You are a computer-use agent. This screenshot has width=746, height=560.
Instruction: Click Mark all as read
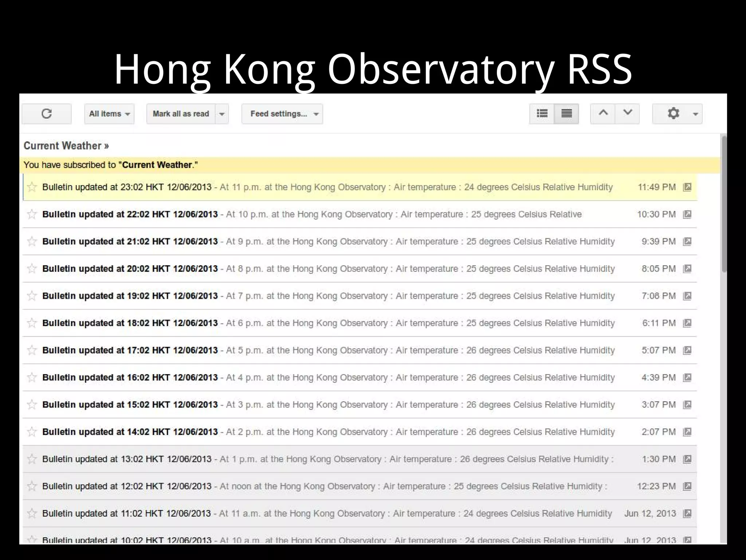pos(181,114)
